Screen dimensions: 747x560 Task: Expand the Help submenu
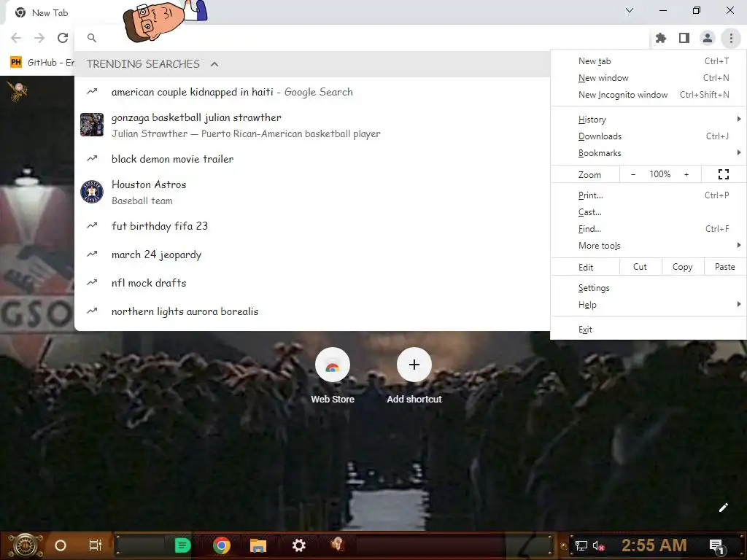click(649, 305)
